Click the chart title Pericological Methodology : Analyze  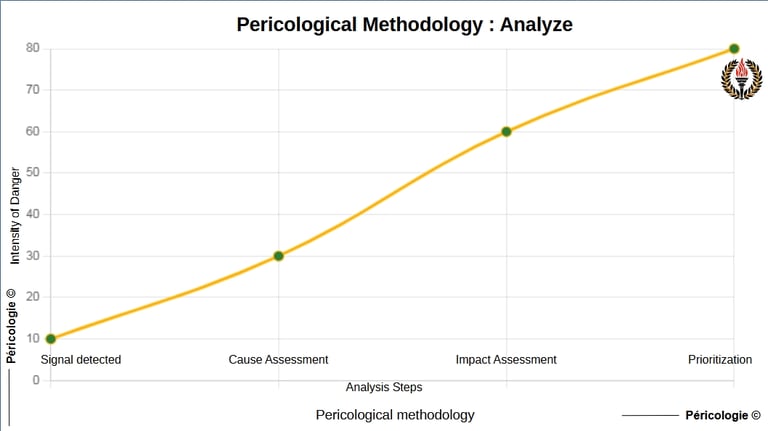click(x=404, y=24)
